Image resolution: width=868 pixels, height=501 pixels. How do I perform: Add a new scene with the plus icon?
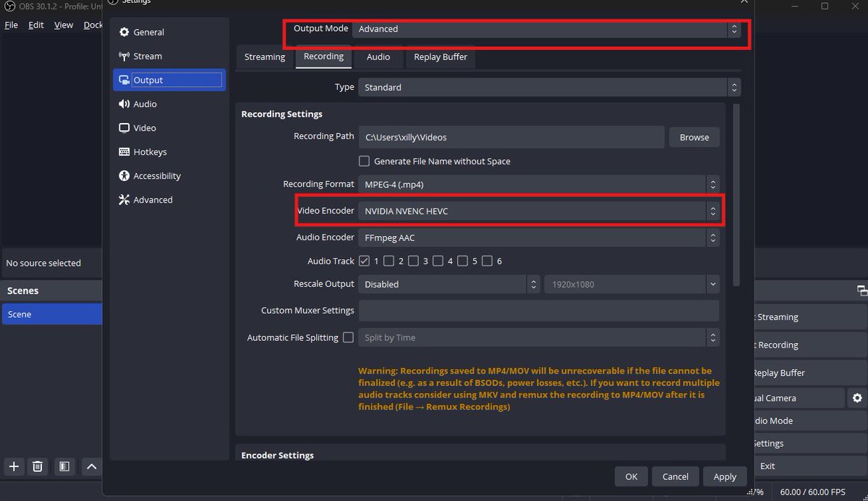pyautogui.click(x=13, y=466)
